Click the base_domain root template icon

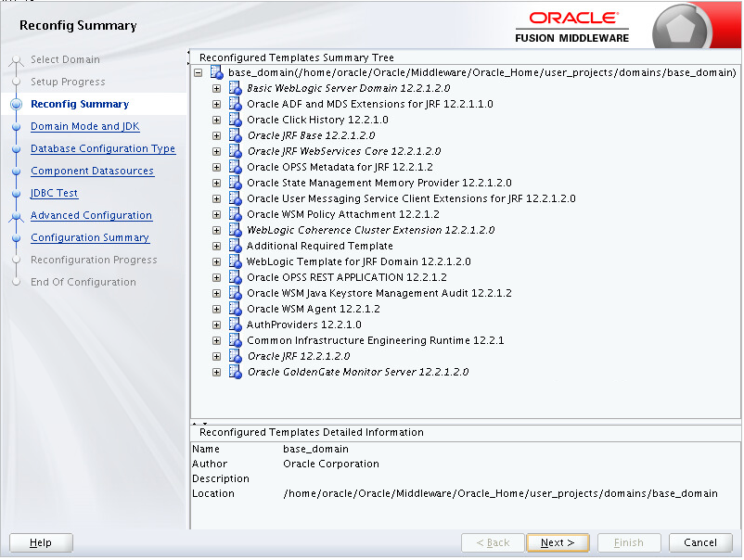tap(217, 72)
